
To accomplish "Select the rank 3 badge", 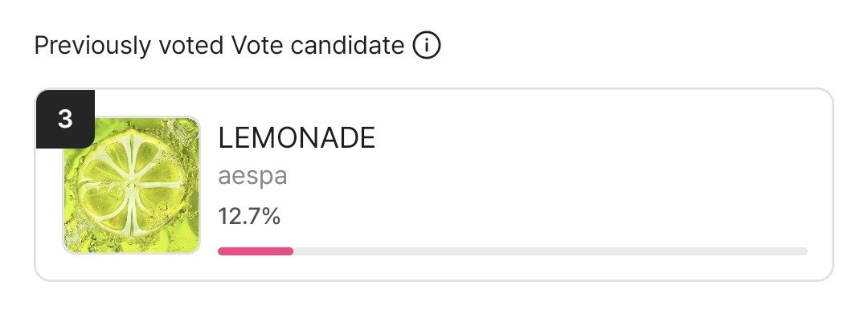I will (x=65, y=119).
